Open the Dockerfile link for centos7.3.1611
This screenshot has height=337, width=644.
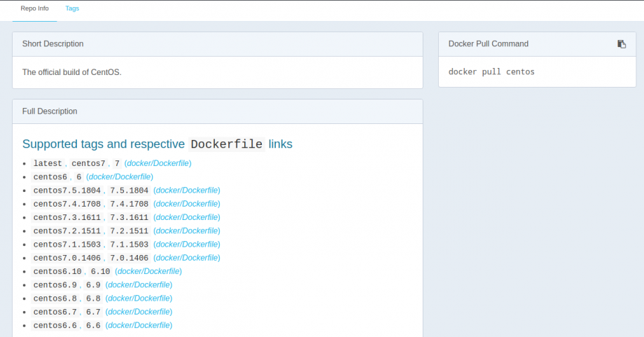click(x=187, y=217)
